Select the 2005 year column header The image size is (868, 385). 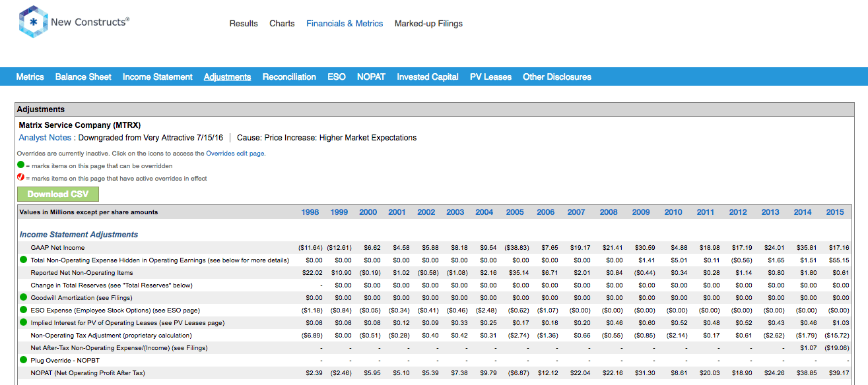click(515, 212)
